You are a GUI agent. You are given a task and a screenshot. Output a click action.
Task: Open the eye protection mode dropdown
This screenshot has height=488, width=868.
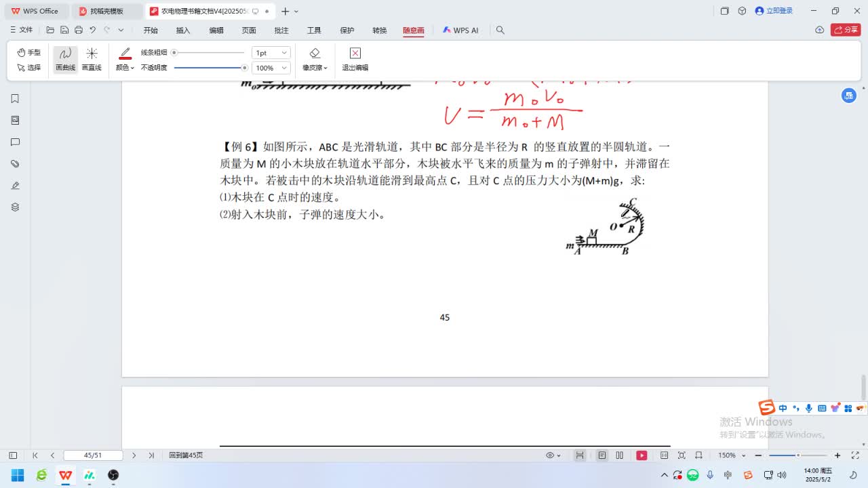(553, 455)
